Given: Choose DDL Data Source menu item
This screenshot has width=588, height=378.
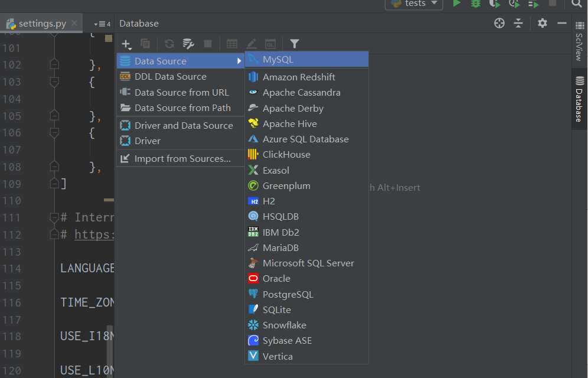Looking at the screenshot, I should [181, 77].
